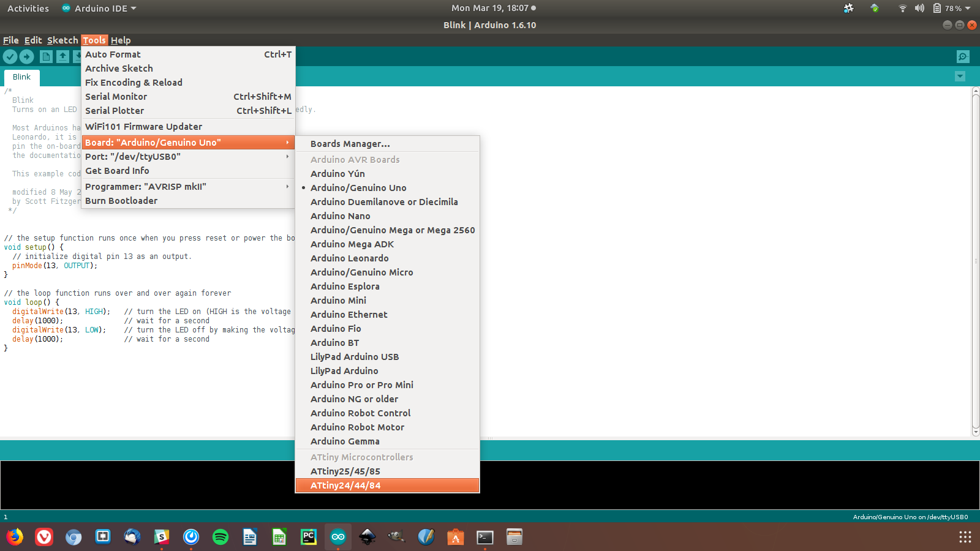The image size is (980, 551).
Task: Open the Serial Monitor magnifier icon
Action: (963, 57)
